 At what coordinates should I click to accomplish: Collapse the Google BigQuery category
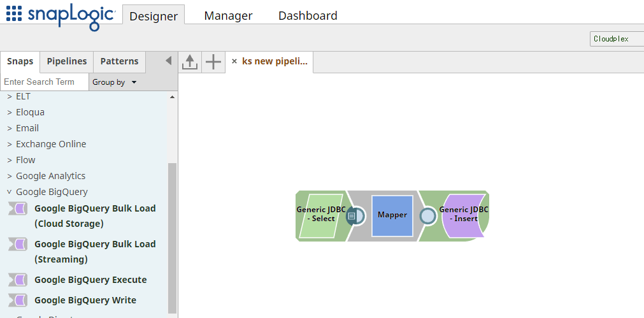[10, 192]
